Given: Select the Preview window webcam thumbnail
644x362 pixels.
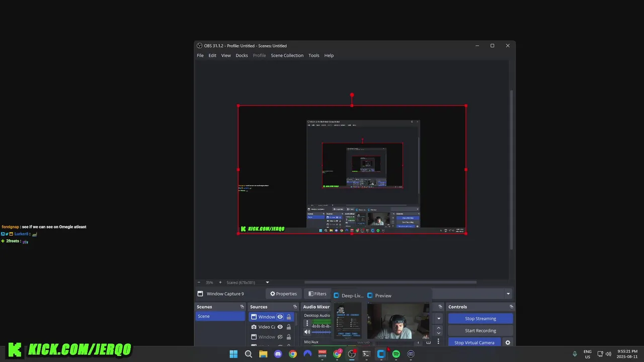Looking at the screenshot, I should (398, 321).
